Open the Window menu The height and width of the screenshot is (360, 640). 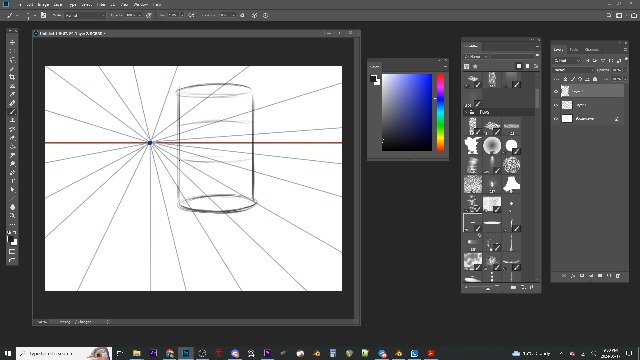click(141, 4)
